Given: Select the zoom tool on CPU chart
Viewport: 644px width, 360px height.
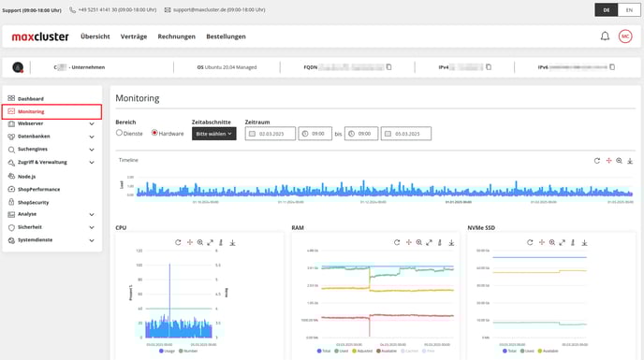Looking at the screenshot, I should pos(200,242).
